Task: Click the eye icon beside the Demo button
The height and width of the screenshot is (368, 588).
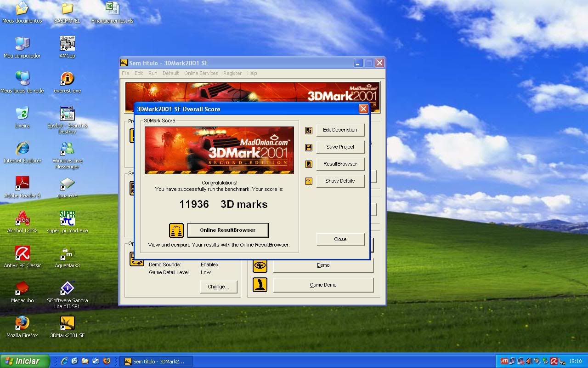Action: 260,265
